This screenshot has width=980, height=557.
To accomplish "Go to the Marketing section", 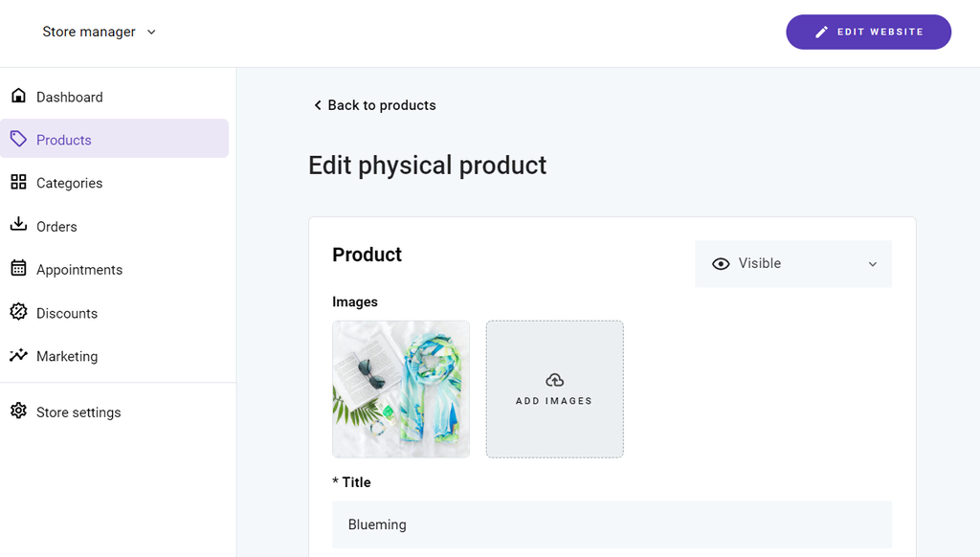I will [x=67, y=356].
